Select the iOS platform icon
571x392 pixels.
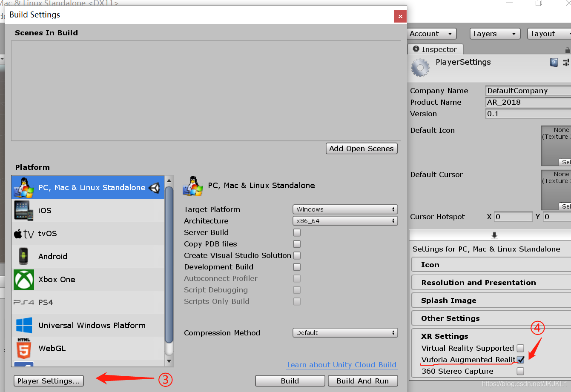click(24, 210)
